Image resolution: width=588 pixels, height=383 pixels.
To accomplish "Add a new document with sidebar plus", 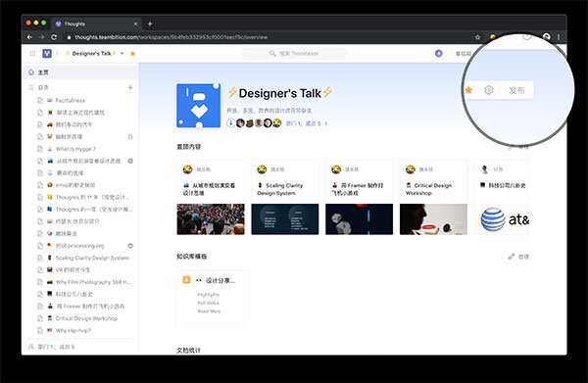I will pos(130,88).
